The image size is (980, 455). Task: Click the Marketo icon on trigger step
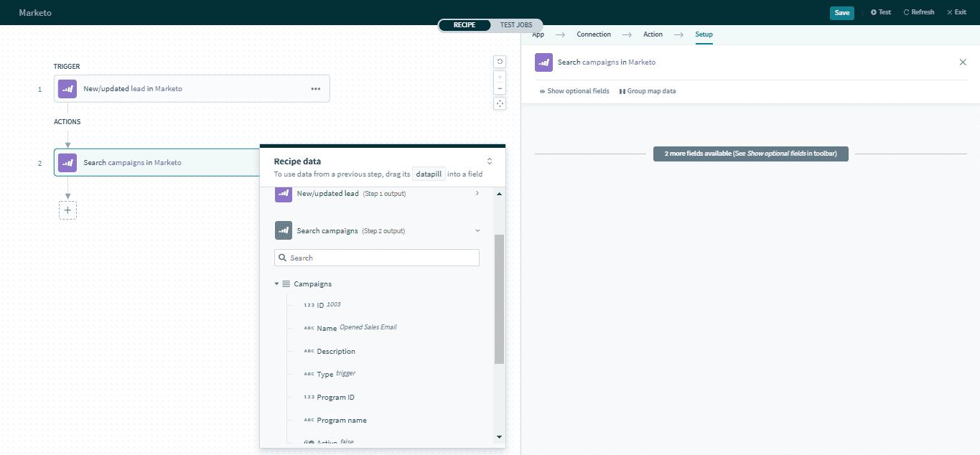[67, 89]
